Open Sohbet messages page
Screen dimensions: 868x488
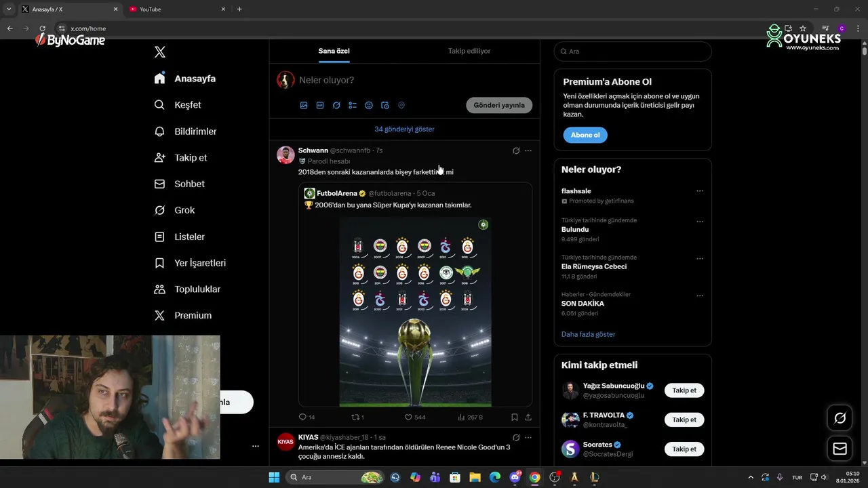click(x=180, y=184)
